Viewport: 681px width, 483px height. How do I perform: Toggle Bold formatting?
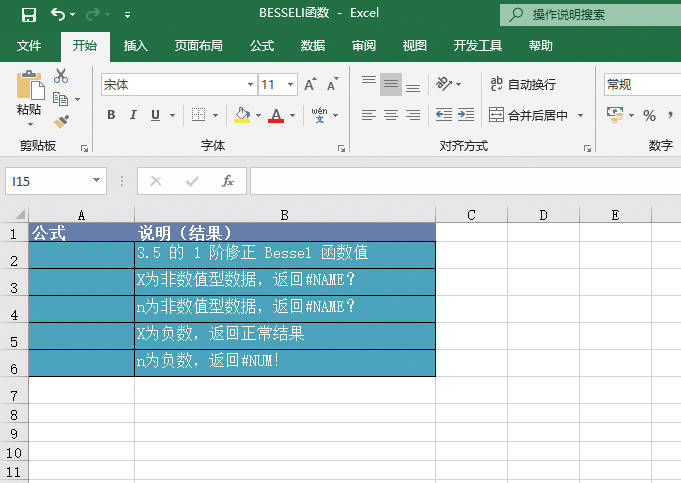click(x=111, y=115)
